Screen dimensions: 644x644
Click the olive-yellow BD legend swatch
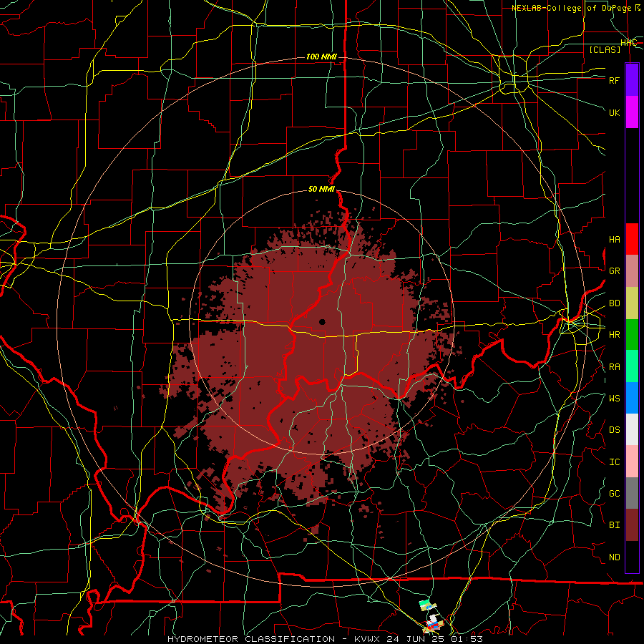[632, 303]
